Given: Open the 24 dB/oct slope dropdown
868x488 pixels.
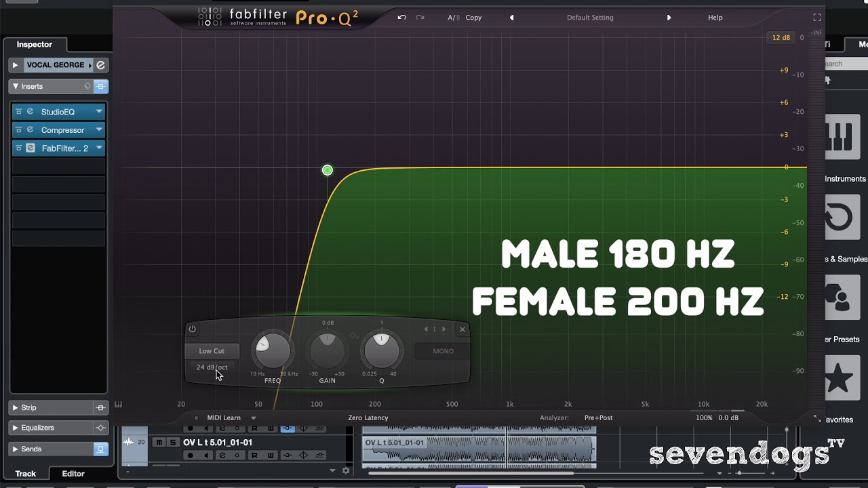Looking at the screenshot, I should [x=212, y=367].
